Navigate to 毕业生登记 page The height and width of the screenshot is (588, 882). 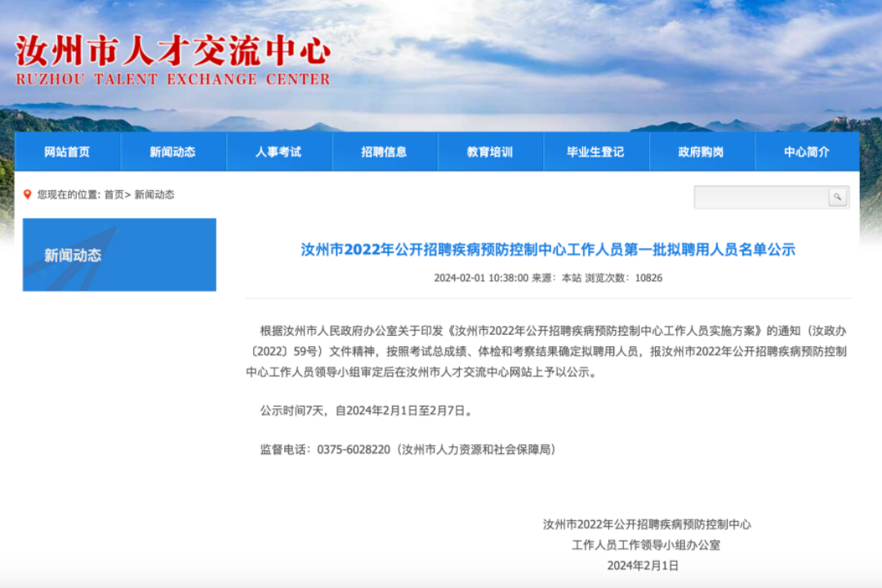[x=595, y=152]
